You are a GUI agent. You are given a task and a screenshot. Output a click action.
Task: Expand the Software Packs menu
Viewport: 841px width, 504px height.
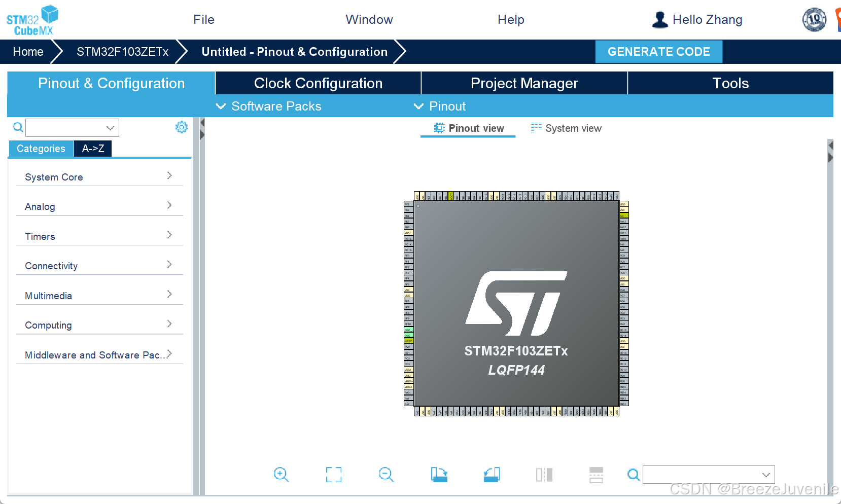269,106
